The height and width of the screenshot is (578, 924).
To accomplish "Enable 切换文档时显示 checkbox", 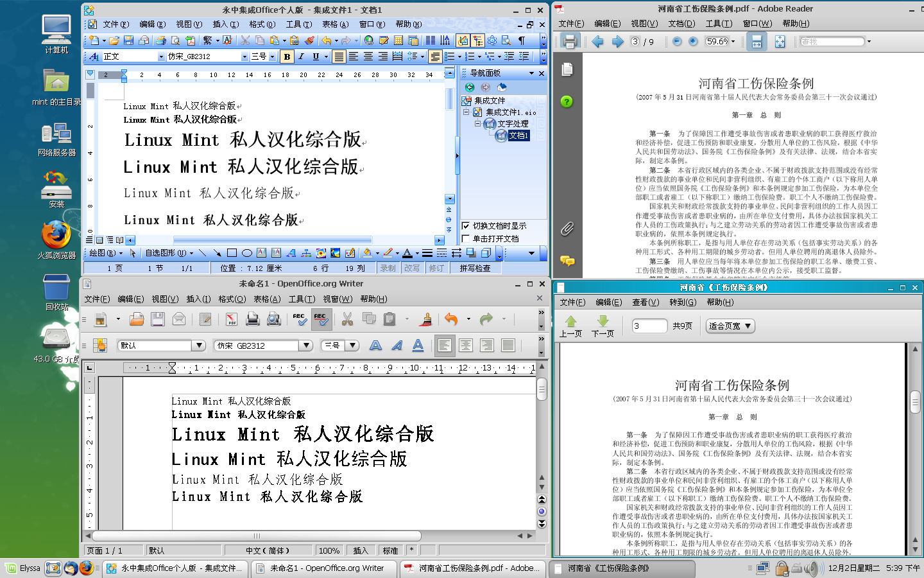I will tap(466, 226).
